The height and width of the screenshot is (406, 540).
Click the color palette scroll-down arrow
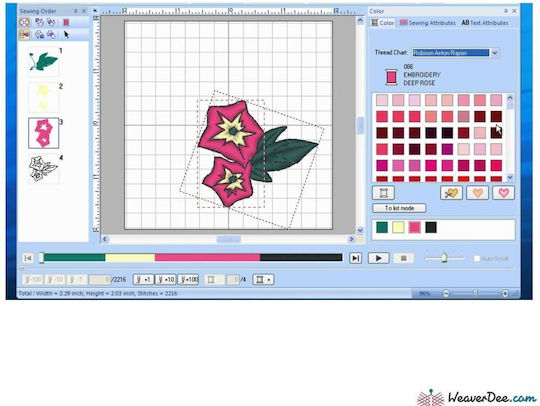point(510,177)
